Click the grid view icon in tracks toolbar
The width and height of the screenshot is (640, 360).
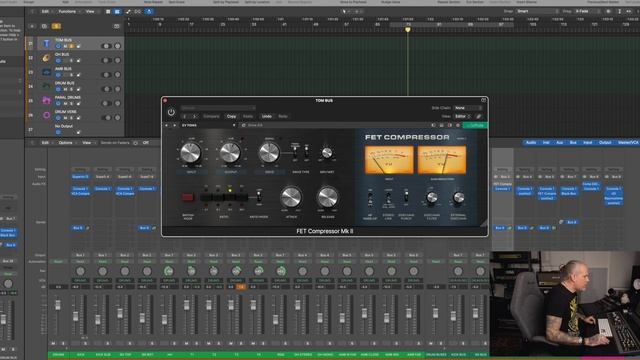pos(108,11)
